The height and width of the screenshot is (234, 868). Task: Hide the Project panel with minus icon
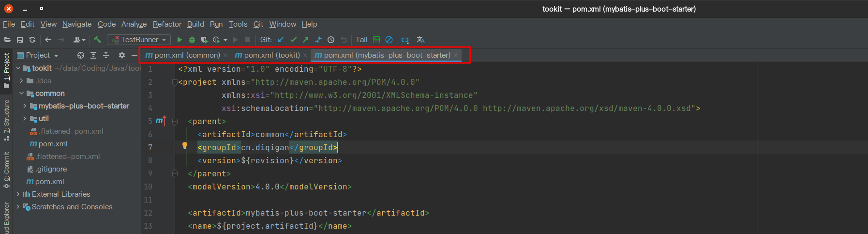tap(135, 55)
